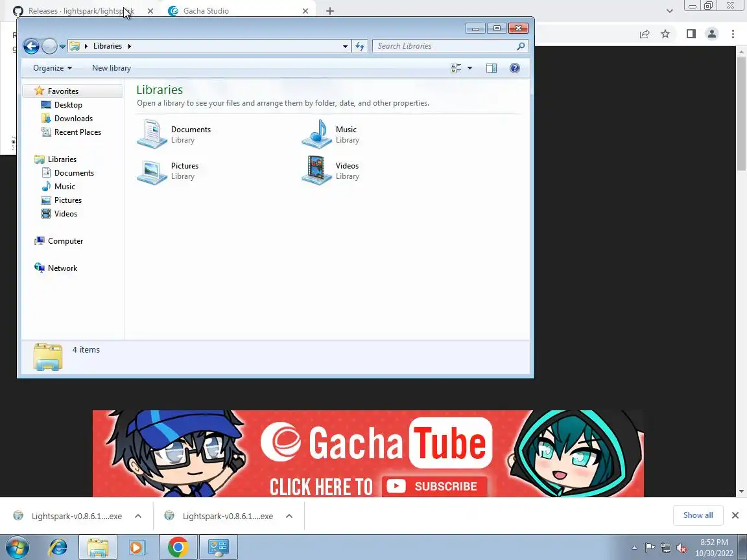
Task: Open Chrome three-dot menu
Action: click(733, 34)
